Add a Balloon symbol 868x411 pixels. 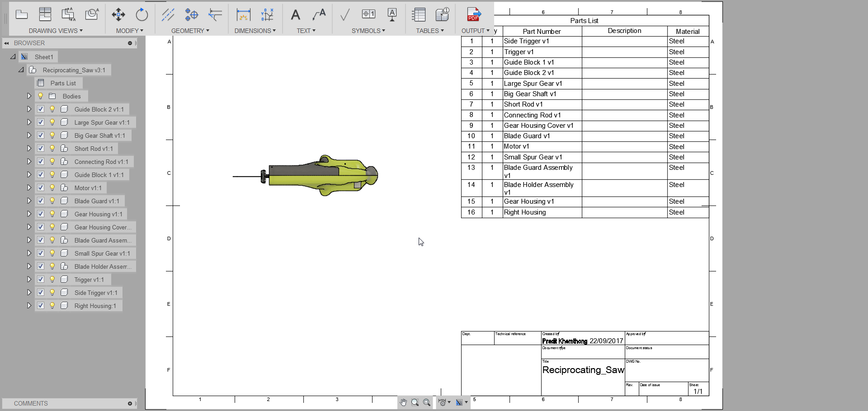tap(368, 15)
